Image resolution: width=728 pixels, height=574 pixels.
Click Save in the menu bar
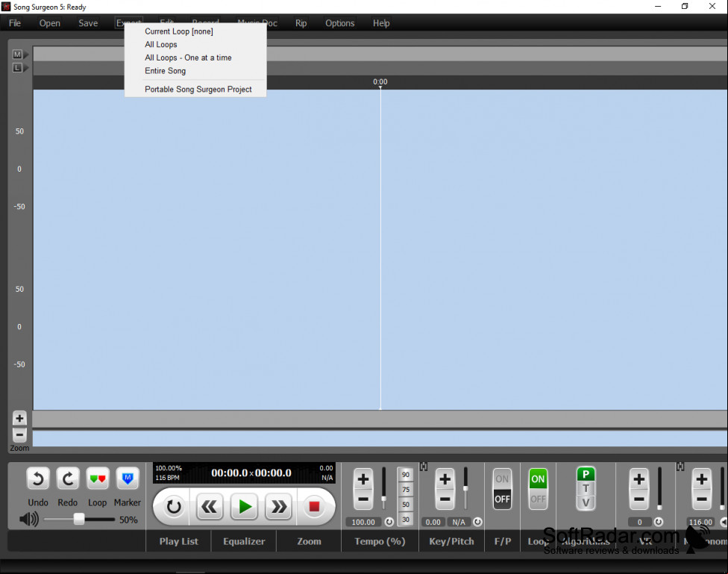(x=88, y=23)
